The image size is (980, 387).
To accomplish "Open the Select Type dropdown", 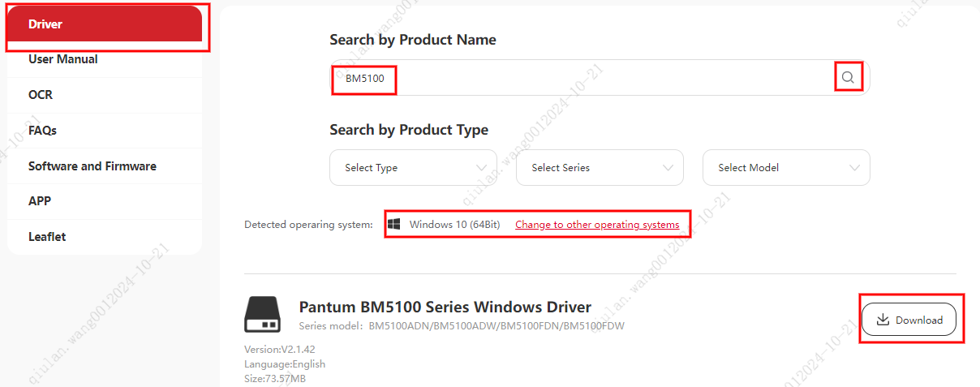I will 413,167.
